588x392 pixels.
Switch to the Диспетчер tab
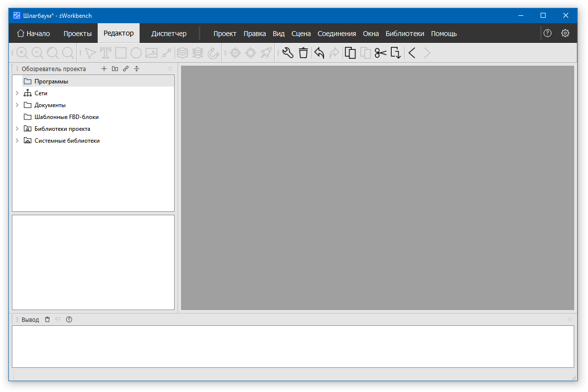(169, 34)
